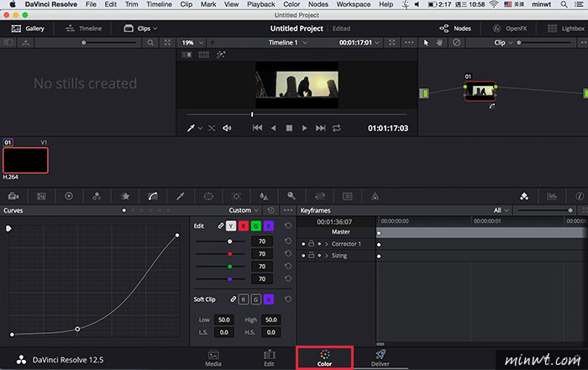The width and height of the screenshot is (588, 370).
Task: Select the arrow pointer tool in Nodes
Action: 426,42
